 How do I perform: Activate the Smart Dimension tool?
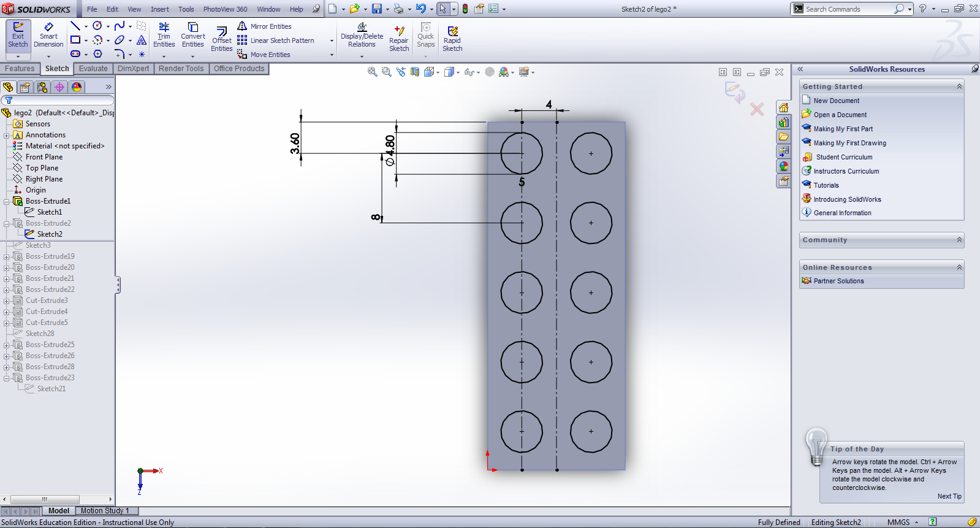pyautogui.click(x=48, y=35)
